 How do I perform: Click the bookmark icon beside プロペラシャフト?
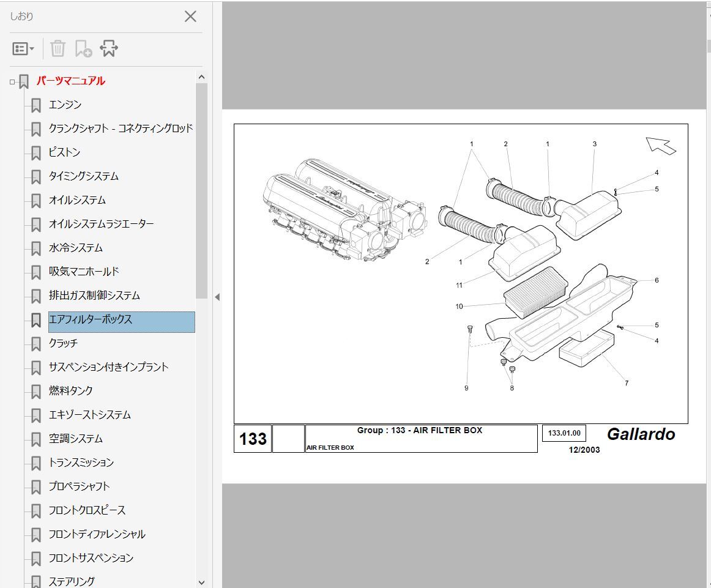click(x=36, y=488)
